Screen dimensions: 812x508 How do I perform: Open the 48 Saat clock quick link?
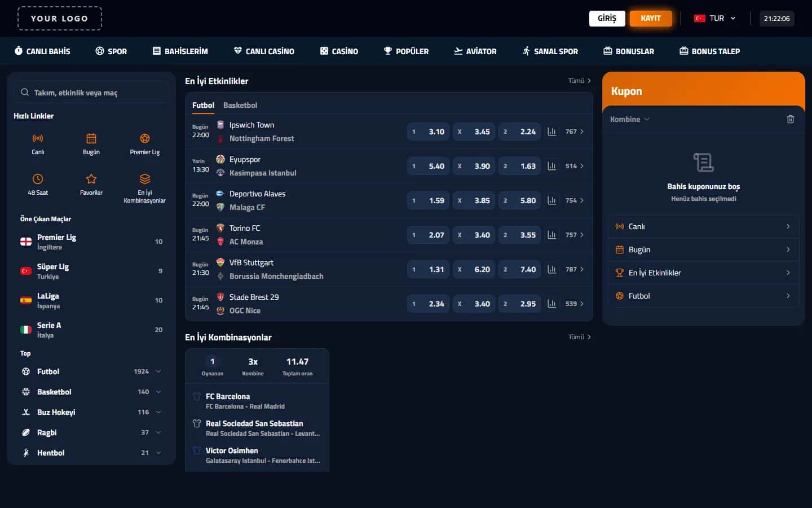pyautogui.click(x=38, y=179)
